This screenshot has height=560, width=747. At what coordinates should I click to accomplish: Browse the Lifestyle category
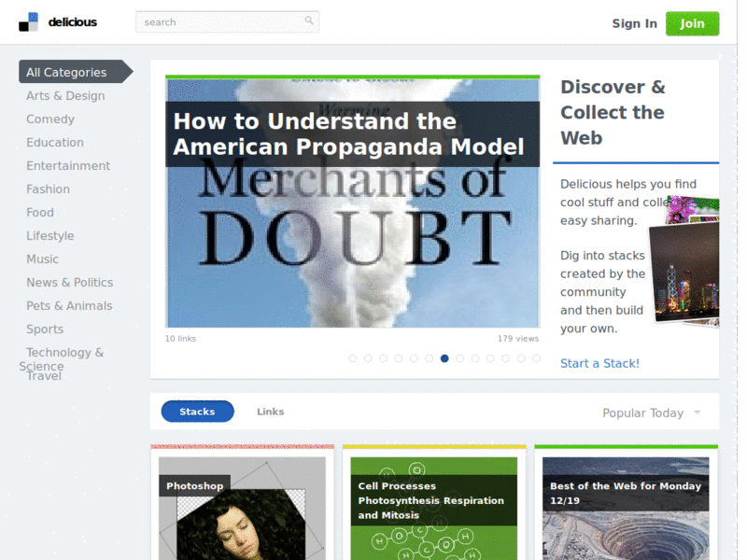pos(50,236)
